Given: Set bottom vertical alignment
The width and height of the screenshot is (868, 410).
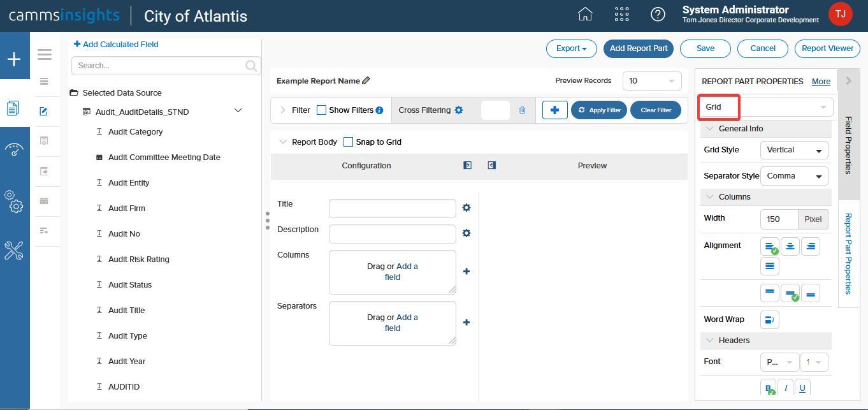Looking at the screenshot, I should point(811,293).
